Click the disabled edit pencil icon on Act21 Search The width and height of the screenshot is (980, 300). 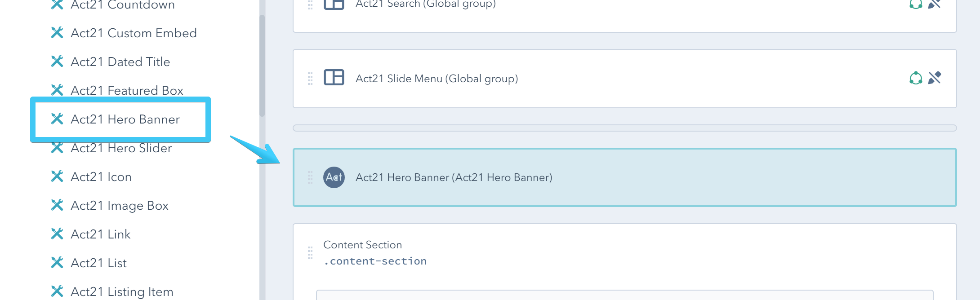[935, 4]
